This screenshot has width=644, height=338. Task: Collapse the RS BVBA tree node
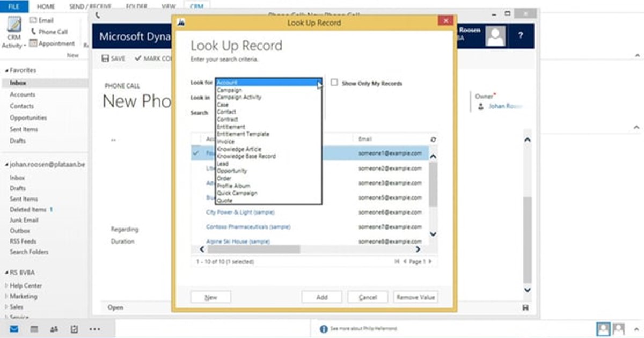point(6,273)
